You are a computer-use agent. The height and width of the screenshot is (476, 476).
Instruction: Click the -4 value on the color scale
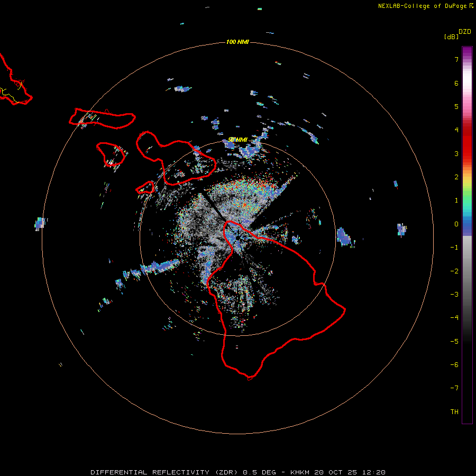[x=454, y=318]
